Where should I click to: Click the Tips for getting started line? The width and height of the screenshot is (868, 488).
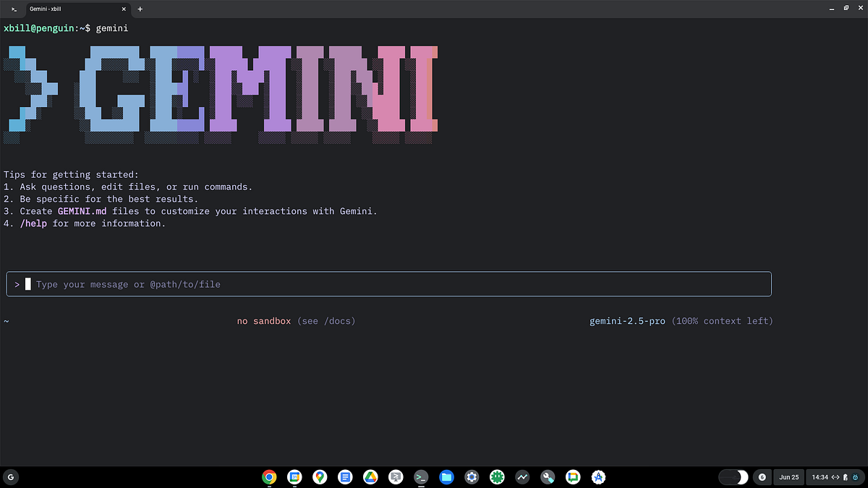click(x=71, y=175)
